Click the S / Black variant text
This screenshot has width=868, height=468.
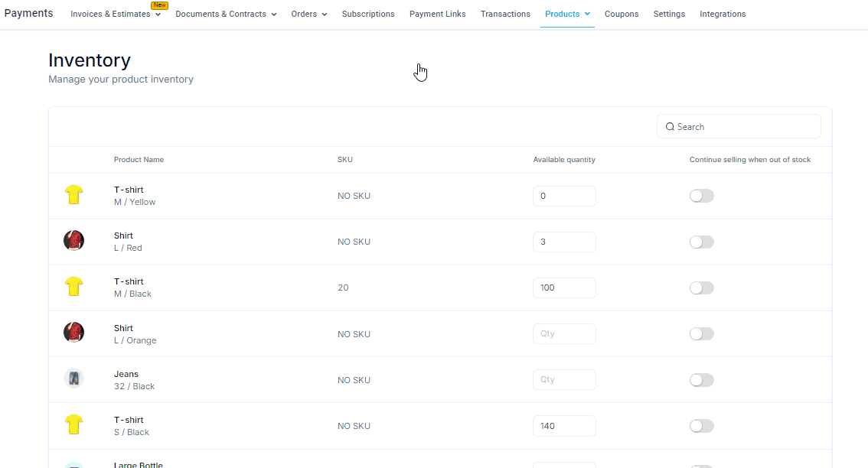(131, 432)
